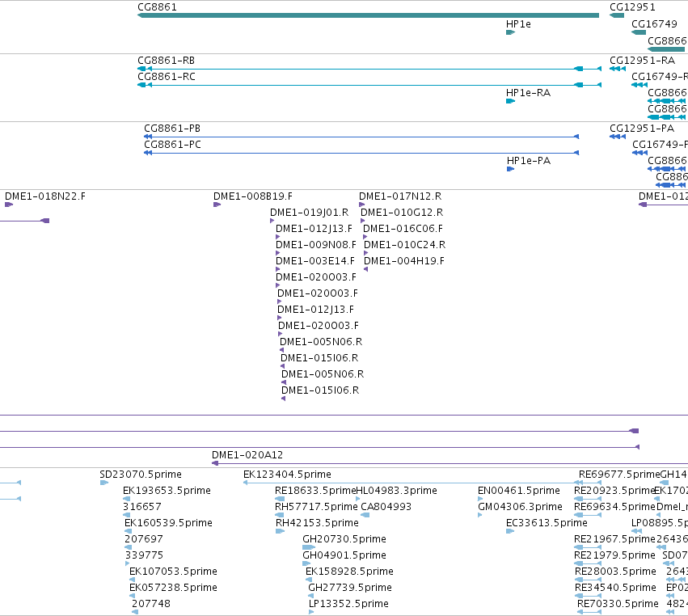This screenshot has height=616, width=688.
Task: Click the RE70330.5prime EST
Action: pos(589,612)
